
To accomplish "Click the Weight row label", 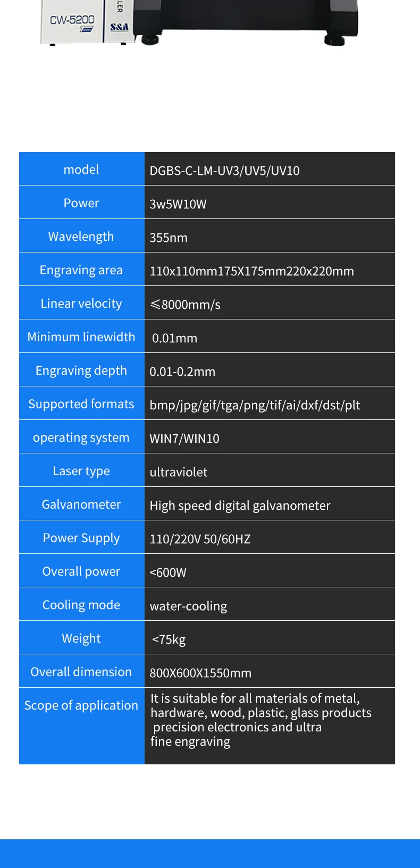I will (81, 638).
